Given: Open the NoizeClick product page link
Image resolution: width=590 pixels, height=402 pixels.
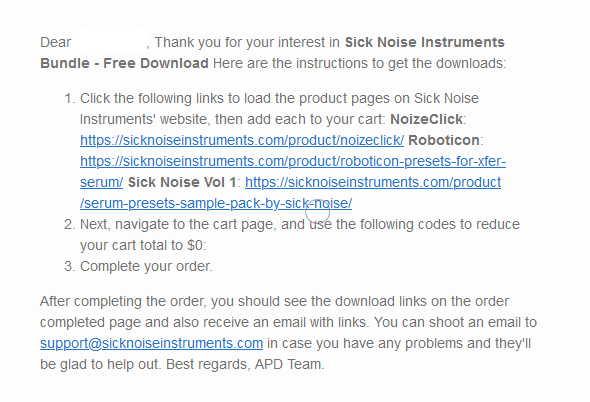Looking at the screenshot, I should (242, 140).
